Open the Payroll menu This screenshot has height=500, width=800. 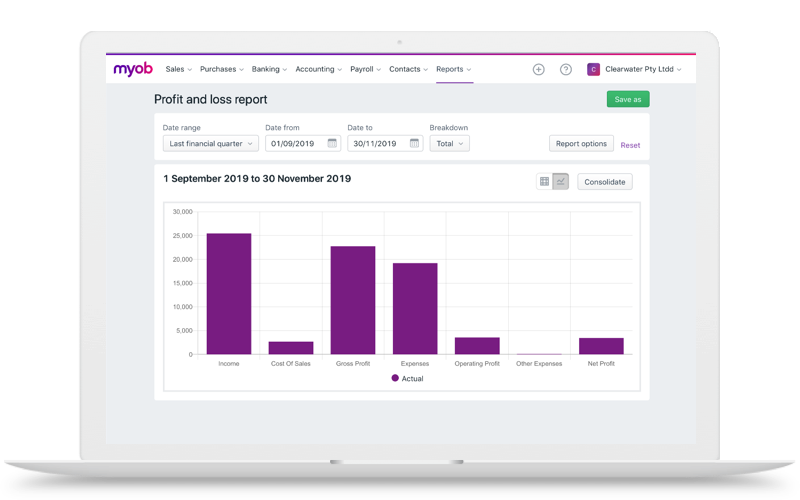point(365,69)
